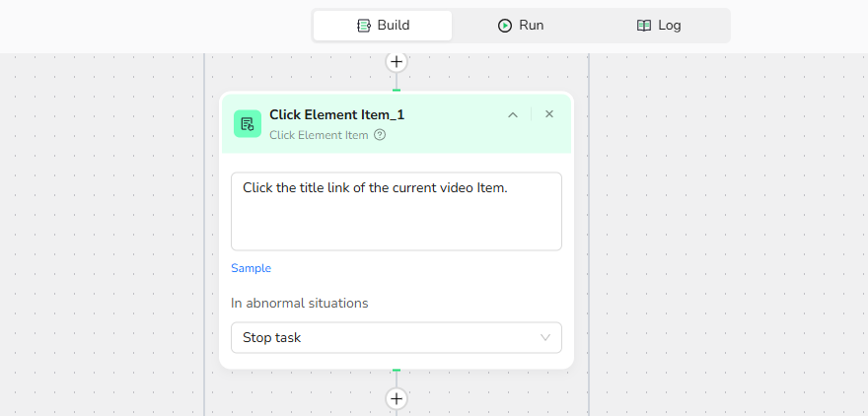Add a step above Click Element Item_1

pyautogui.click(x=397, y=61)
